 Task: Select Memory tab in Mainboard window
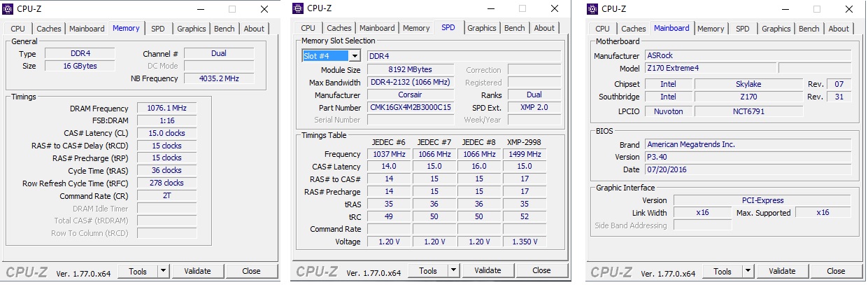[x=711, y=29]
